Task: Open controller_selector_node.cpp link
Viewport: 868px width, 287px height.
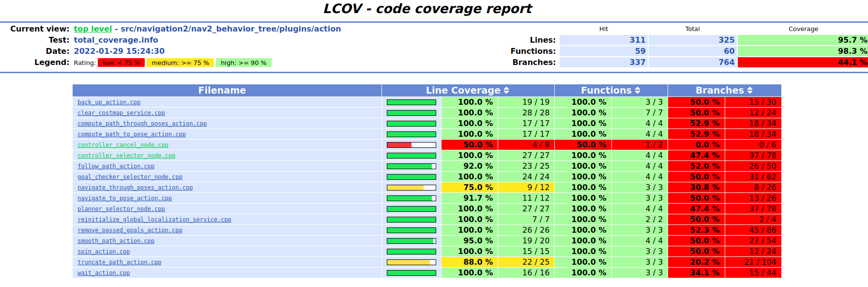Action: click(x=126, y=156)
